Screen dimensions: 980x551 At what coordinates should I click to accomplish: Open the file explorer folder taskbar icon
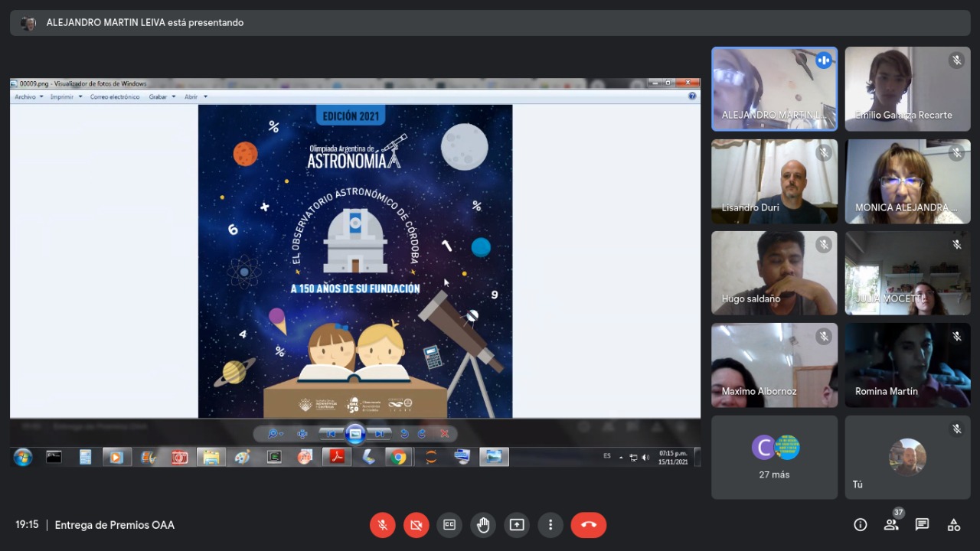(x=211, y=458)
